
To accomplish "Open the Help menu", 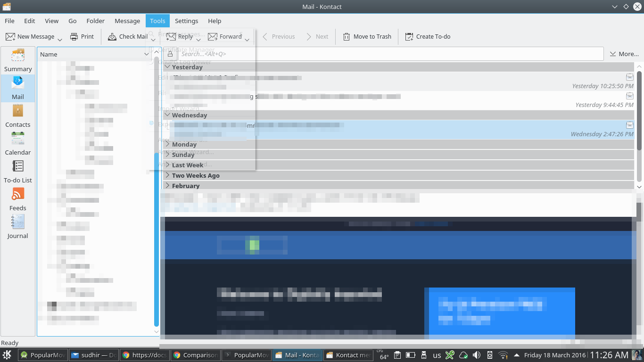I will 215,21.
